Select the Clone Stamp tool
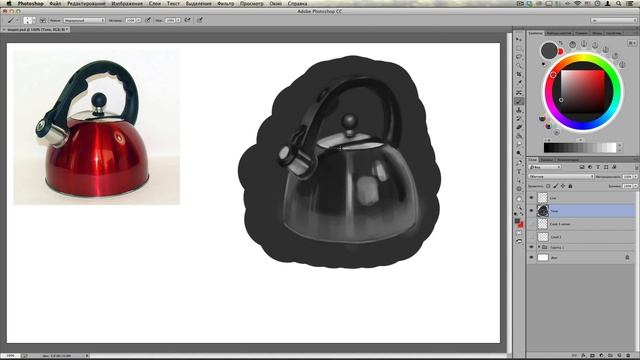Screen dimensions: 640x360 [519, 110]
